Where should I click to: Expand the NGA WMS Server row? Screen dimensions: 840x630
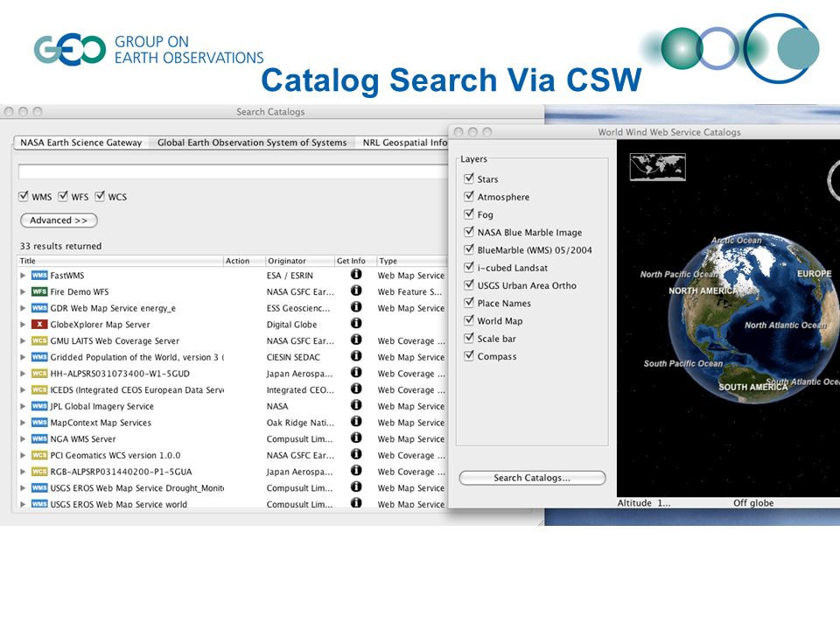pos(23,438)
